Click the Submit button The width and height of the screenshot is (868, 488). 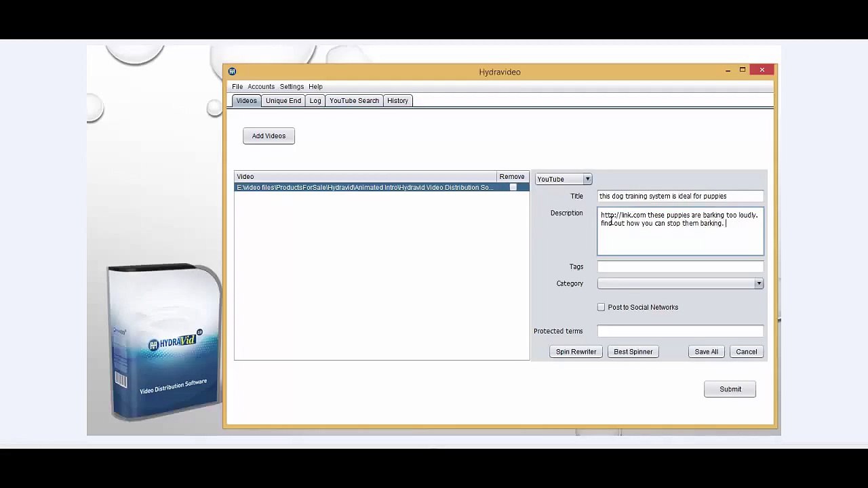click(730, 389)
